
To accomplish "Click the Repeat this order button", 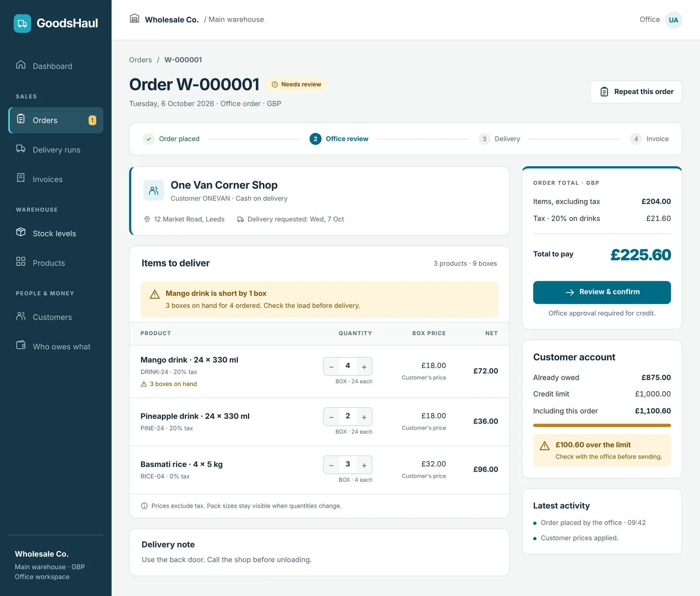I will pyautogui.click(x=636, y=92).
